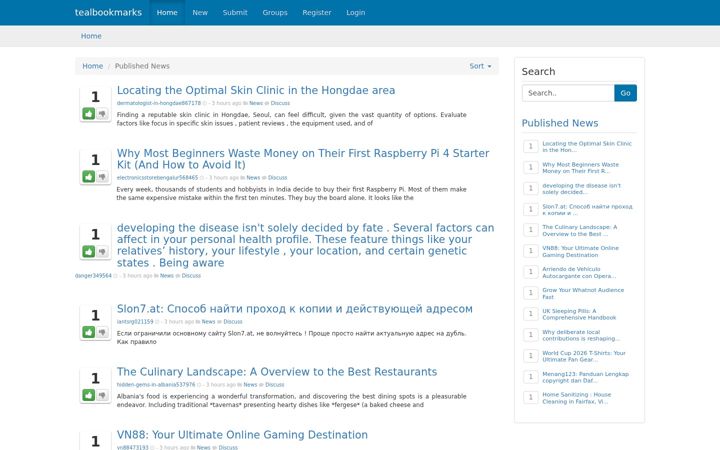Open sidebar link 'Why Most Beginners Waste Money'
This screenshot has height=450, width=720.
point(580,168)
